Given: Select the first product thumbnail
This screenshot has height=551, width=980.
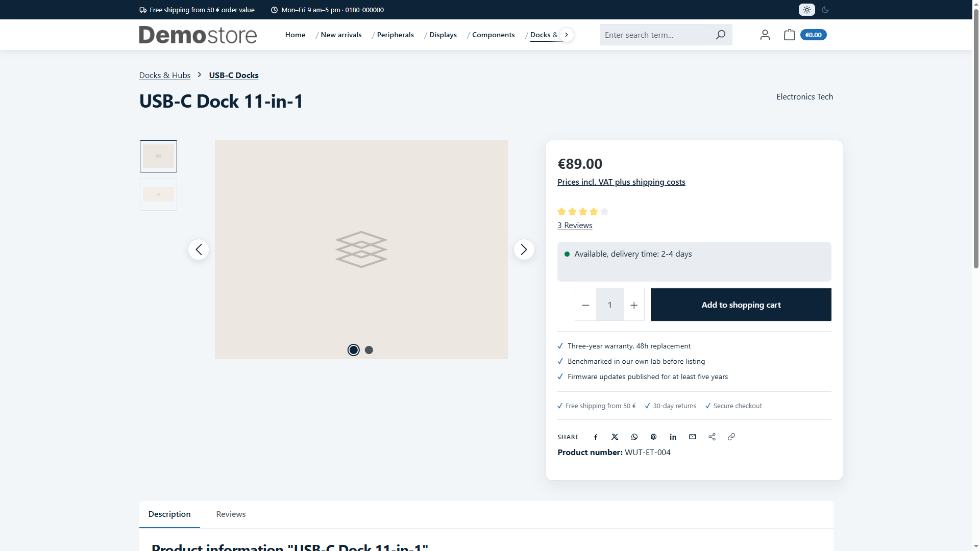Looking at the screenshot, I should [158, 156].
